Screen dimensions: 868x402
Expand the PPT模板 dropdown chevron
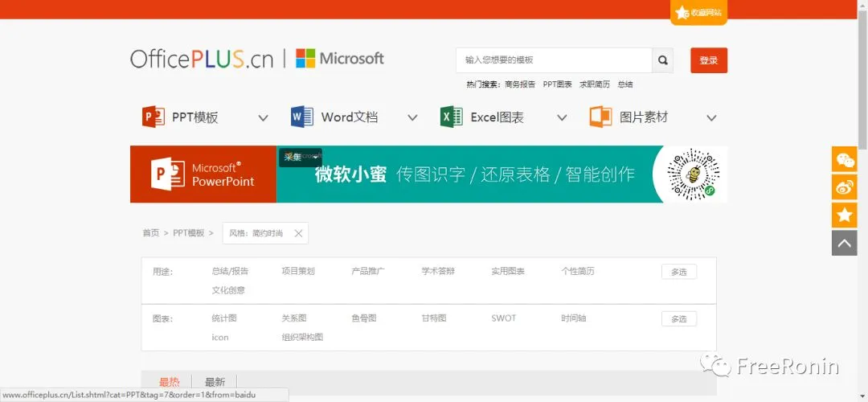pyautogui.click(x=264, y=118)
